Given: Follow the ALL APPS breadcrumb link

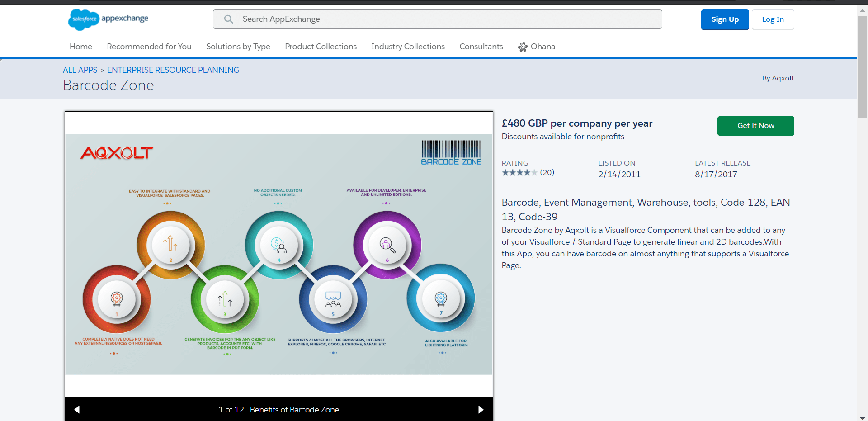Looking at the screenshot, I should tap(80, 70).
